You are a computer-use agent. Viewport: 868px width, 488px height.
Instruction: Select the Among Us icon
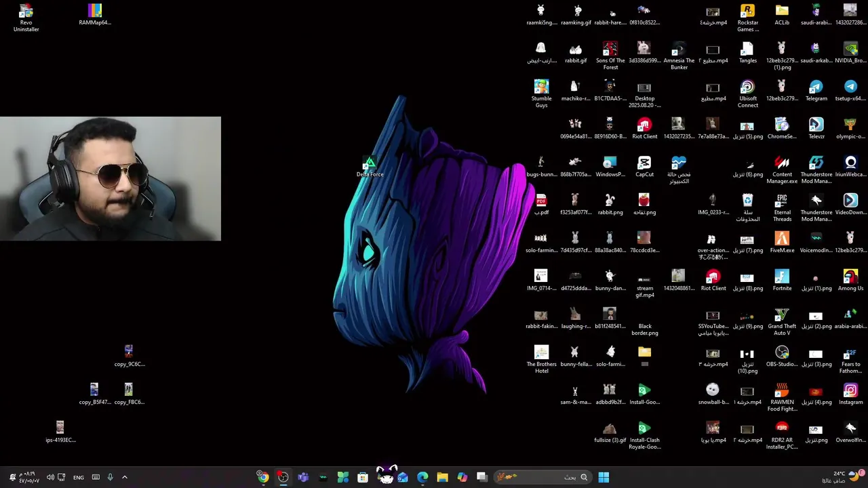[850, 280]
